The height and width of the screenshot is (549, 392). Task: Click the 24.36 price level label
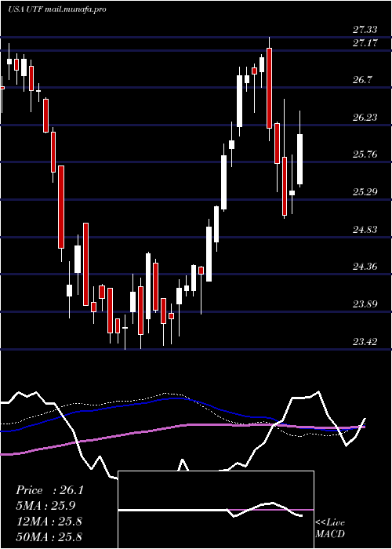pos(365,267)
